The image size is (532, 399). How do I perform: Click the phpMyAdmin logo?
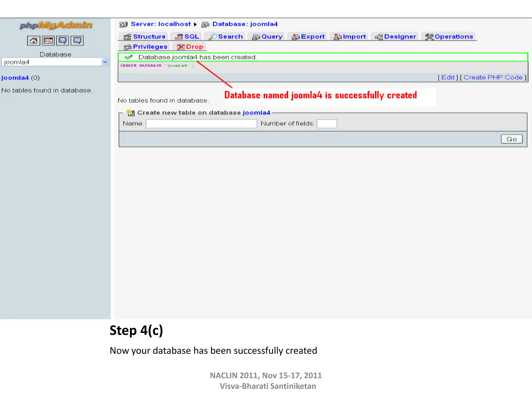(x=56, y=25)
